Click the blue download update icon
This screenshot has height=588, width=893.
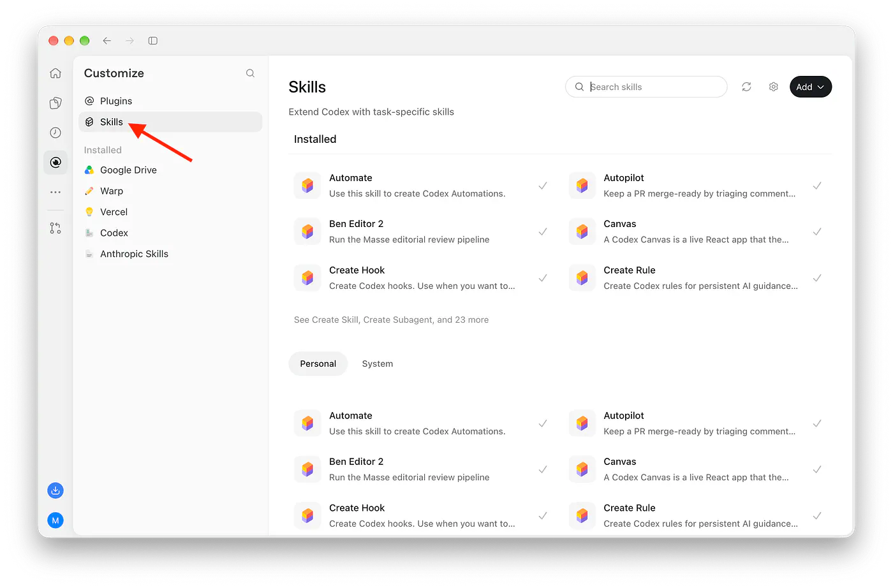[55, 490]
